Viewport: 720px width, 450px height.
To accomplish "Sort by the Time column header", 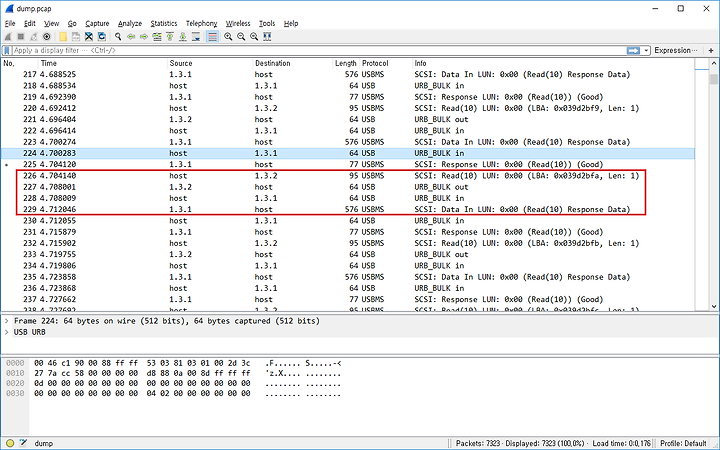I will 103,63.
